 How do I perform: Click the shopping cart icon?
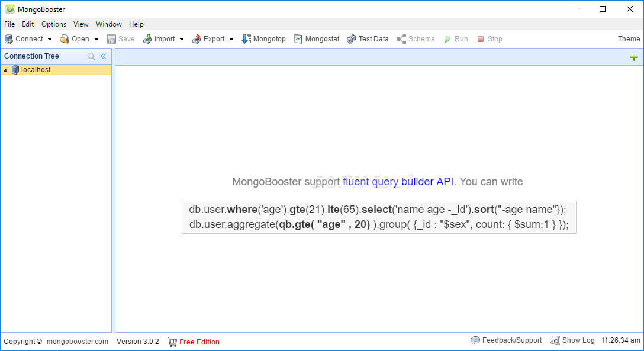pyautogui.click(x=172, y=342)
